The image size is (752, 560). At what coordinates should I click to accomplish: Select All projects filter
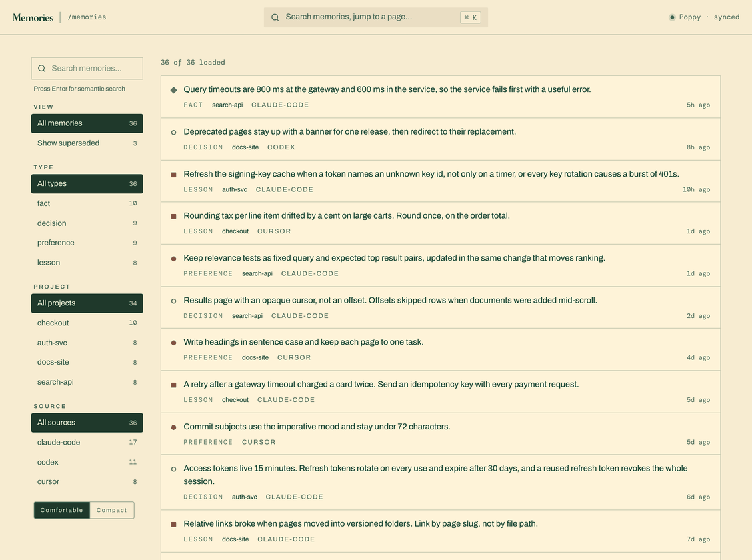click(87, 303)
